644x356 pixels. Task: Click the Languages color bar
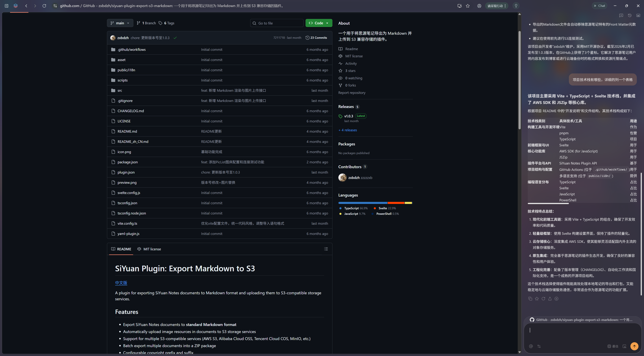click(x=375, y=203)
